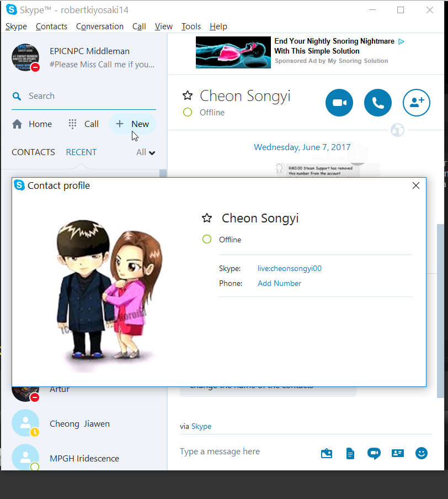This screenshot has width=448, height=499.
Task: Send a photo with the image icon
Action: 327,453
